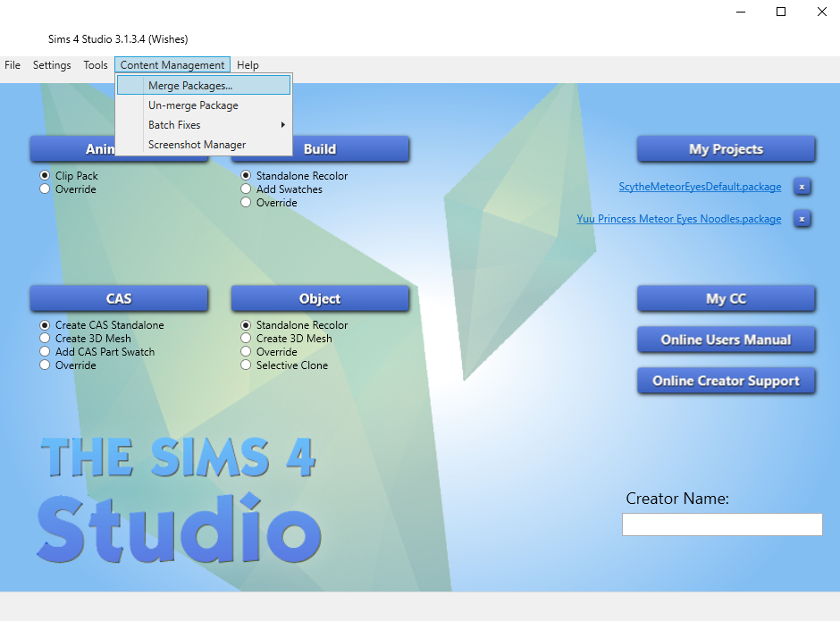Open the Settings menu

(52, 65)
